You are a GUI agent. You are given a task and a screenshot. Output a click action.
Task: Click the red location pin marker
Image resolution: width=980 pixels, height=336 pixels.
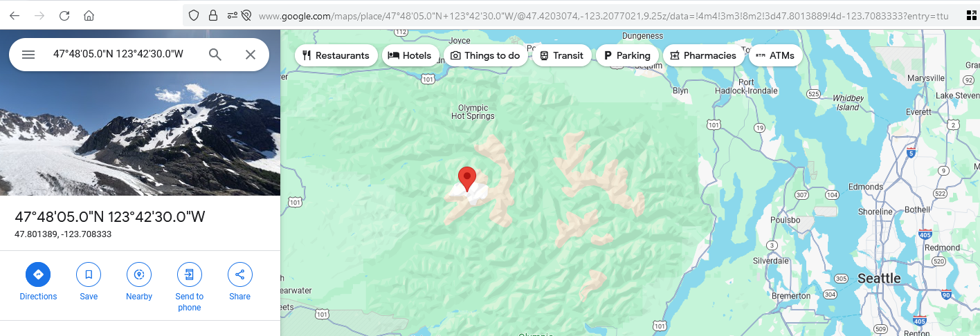click(467, 178)
